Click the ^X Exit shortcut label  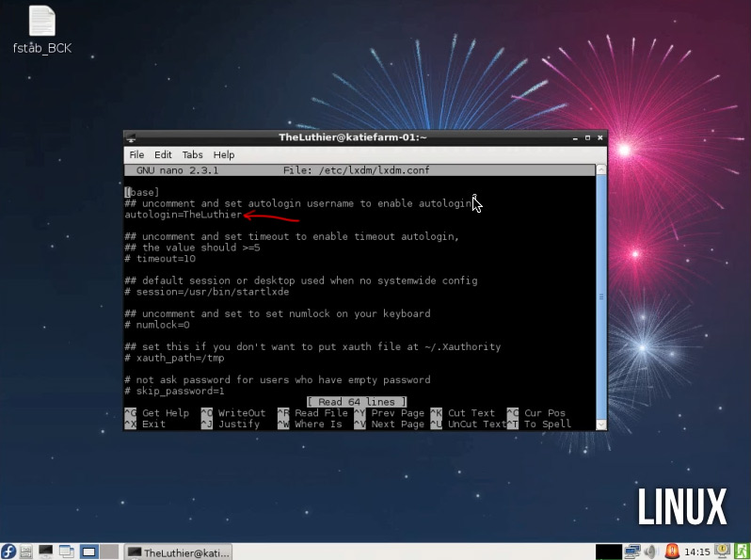(145, 424)
